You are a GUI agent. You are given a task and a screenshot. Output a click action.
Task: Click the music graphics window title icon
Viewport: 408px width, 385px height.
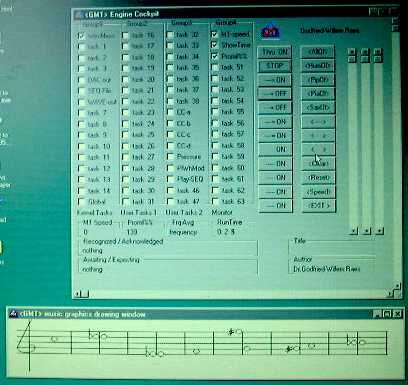pos(13,314)
